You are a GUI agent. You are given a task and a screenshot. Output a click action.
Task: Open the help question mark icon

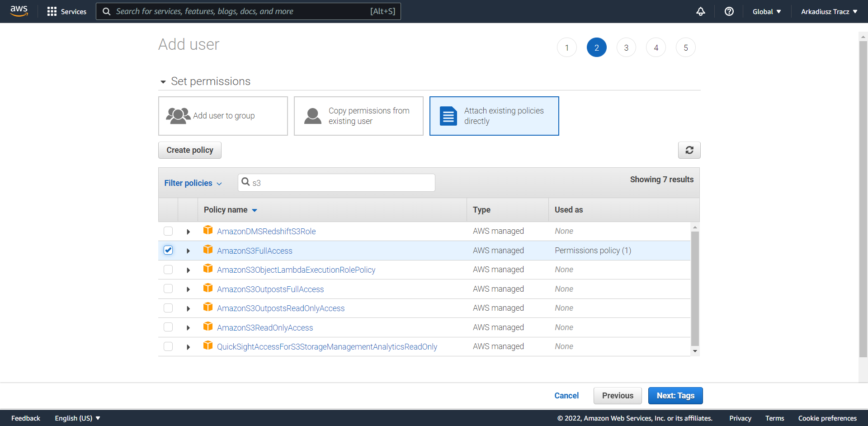pos(729,11)
